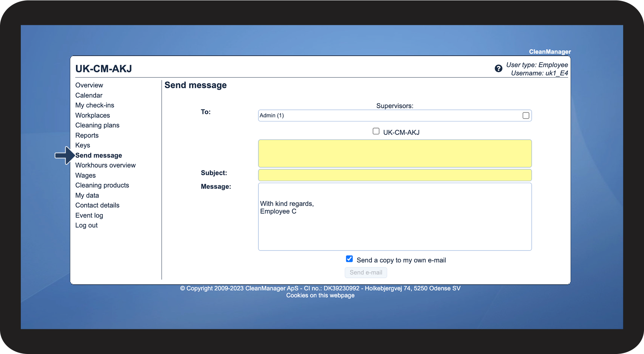Image resolution: width=644 pixels, height=354 pixels.
Task: Click into the Subject input field
Action: pyautogui.click(x=394, y=175)
